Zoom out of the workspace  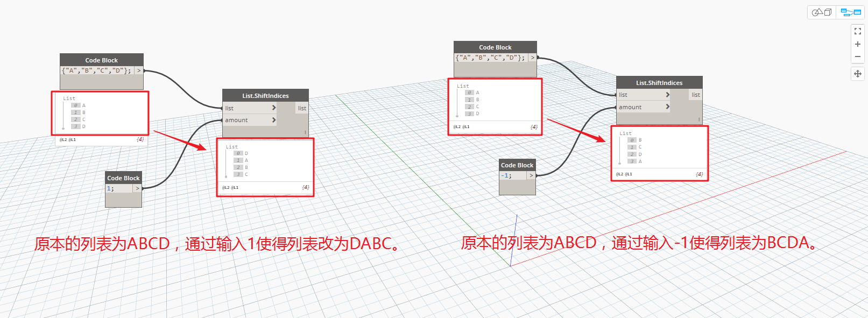click(x=858, y=56)
